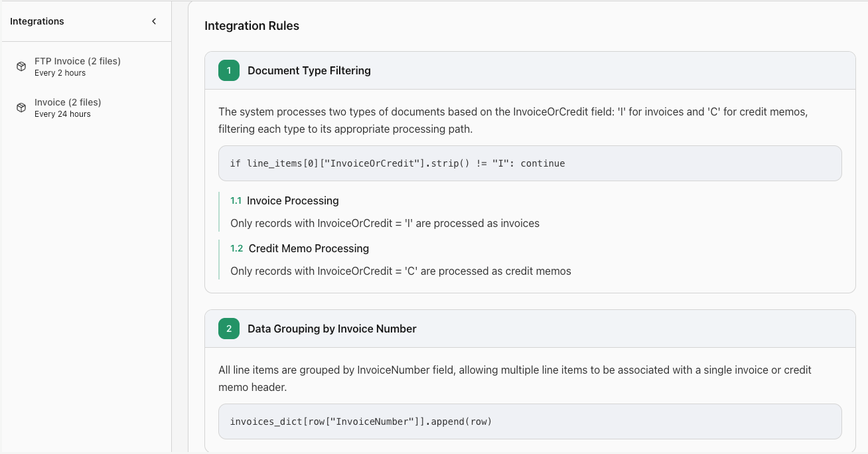Open FTP Invoice (2 files) integration
This screenshot has width=868, height=454.
coord(77,61)
